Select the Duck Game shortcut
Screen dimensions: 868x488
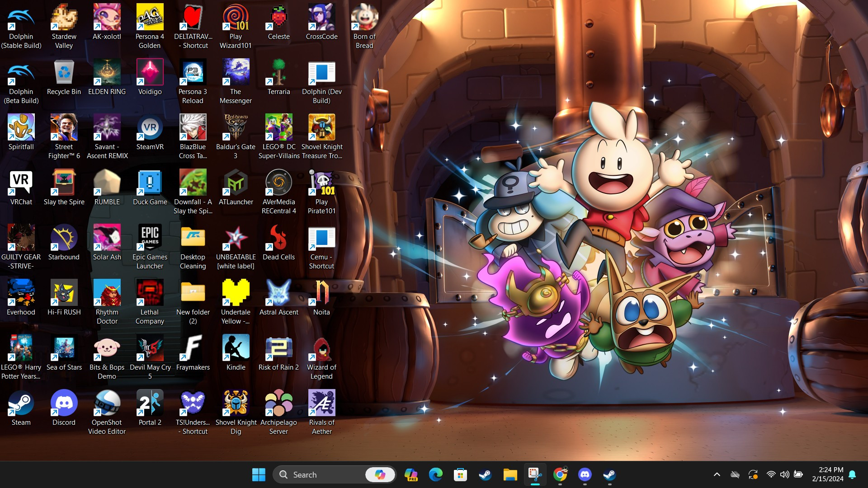tap(150, 187)
